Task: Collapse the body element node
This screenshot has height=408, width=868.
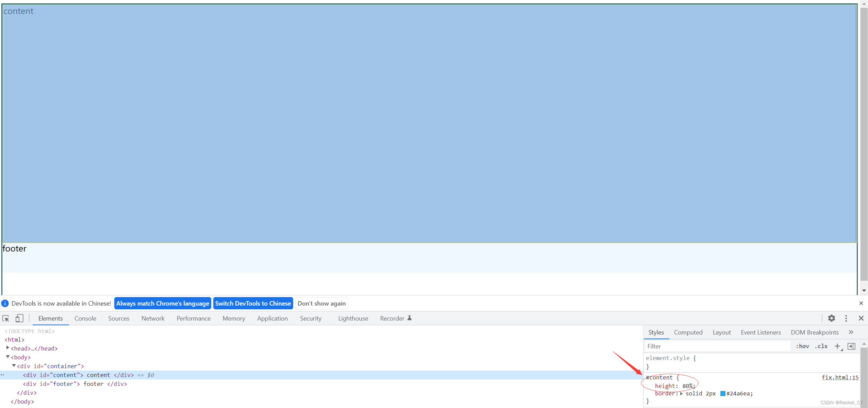Action: [7, 357]
